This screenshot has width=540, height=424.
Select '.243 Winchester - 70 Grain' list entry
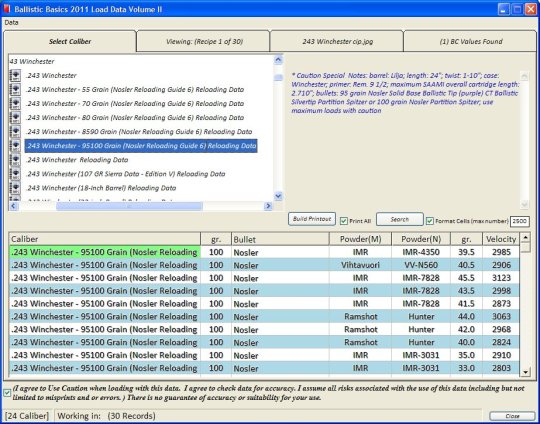(x=135, y=104)
